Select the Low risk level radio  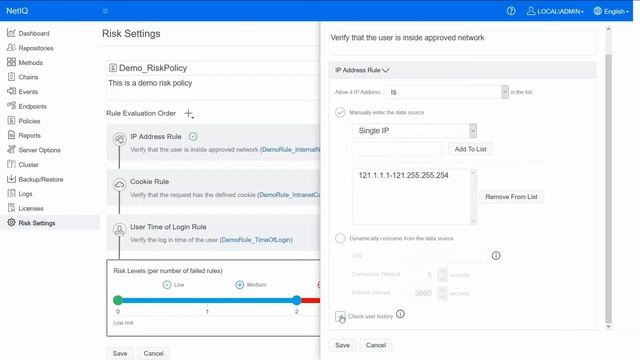click(167, 285)
